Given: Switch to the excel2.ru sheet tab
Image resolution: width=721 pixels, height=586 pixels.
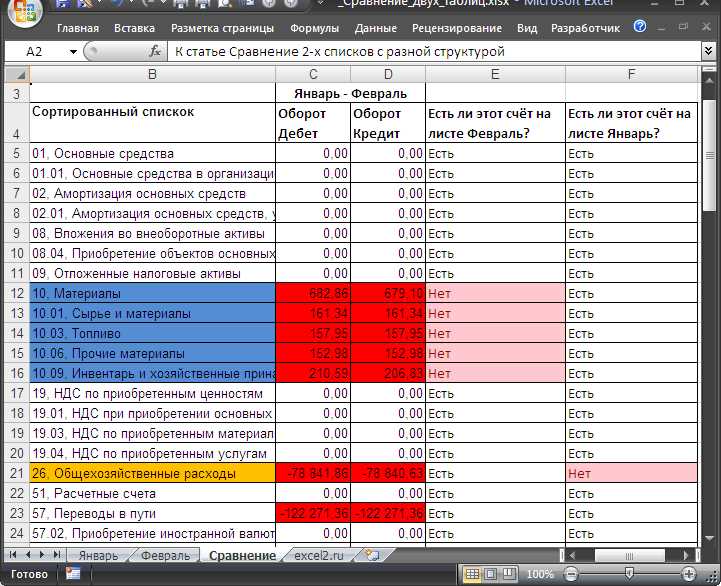Looking at the screenshot, I should pos(319,555).
